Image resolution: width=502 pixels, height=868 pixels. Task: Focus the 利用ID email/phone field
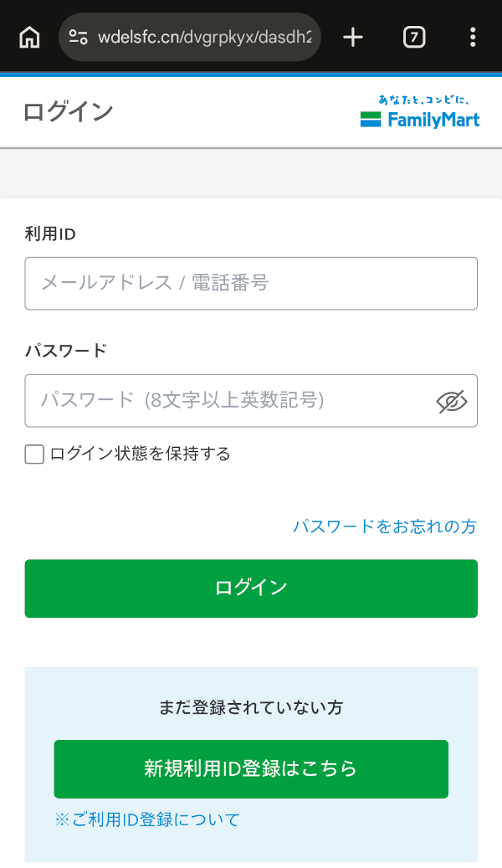(251, 283)
